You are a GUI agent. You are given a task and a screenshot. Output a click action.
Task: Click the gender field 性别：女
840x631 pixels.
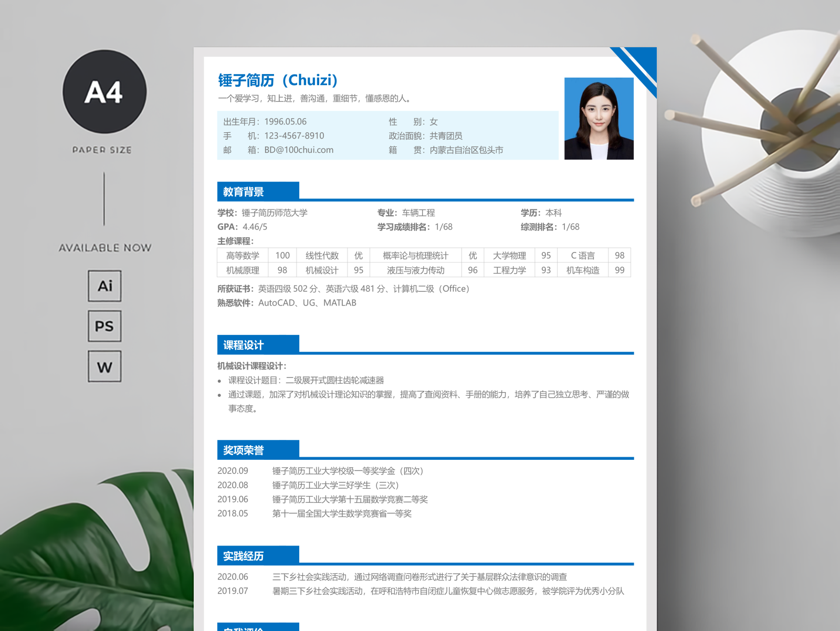point(413,122)
